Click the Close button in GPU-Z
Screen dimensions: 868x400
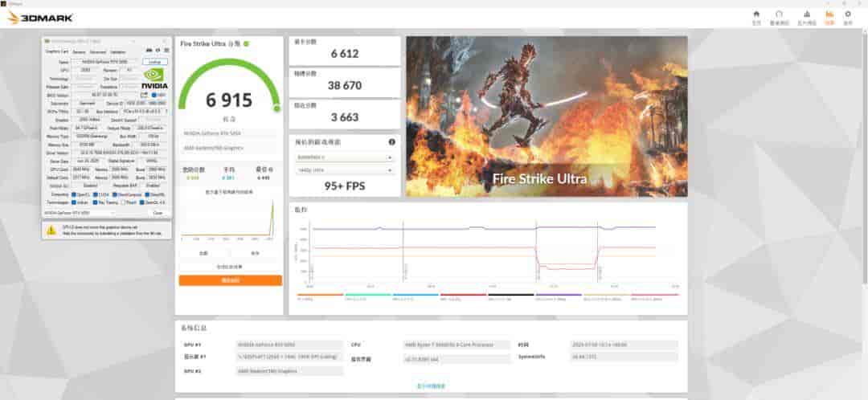[158, 213]
